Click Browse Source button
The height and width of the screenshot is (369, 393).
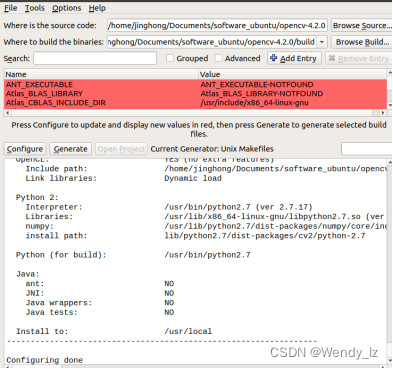click(362, 26)
